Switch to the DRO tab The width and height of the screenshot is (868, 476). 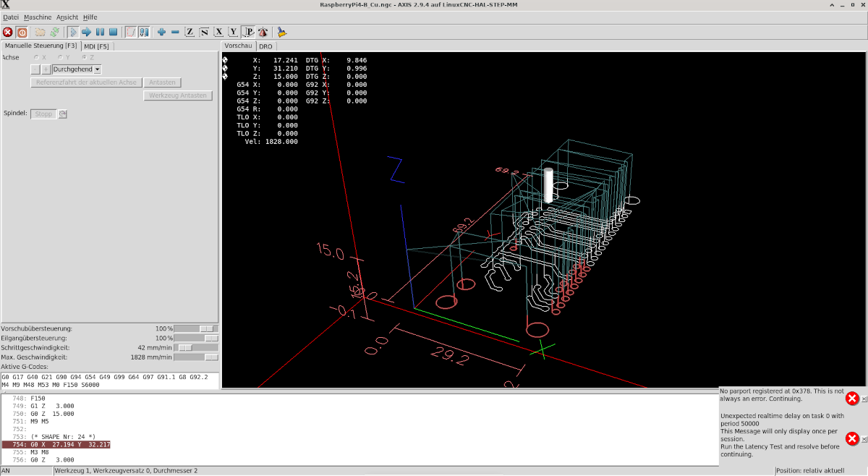265,46
